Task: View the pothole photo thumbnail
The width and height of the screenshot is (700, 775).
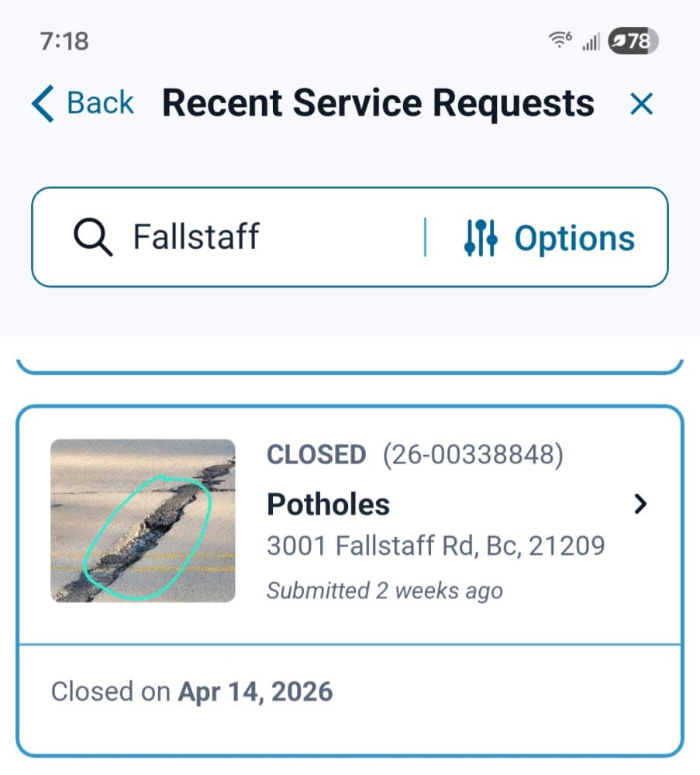Action: pos(143,521)
